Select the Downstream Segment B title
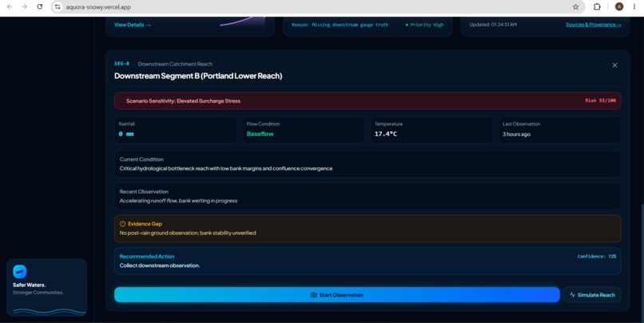Screen dimensions: 644x323 (x=198, y=76)
